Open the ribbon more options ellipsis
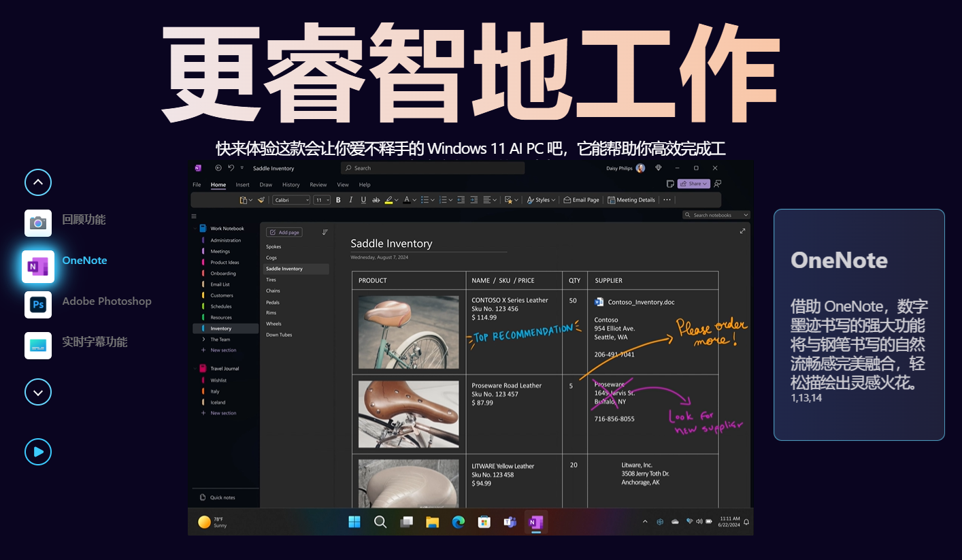 pos(667,200)
